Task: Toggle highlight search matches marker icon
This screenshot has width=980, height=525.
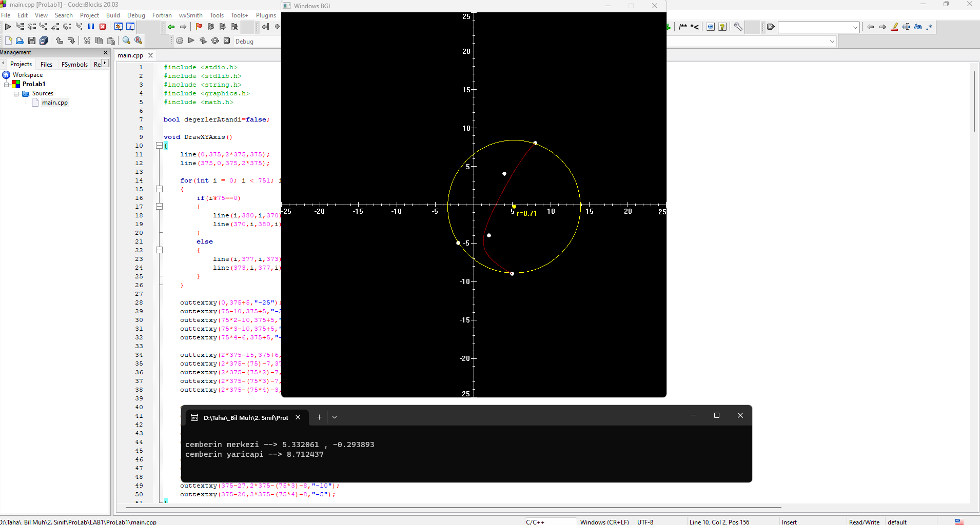Action: pyautogui.click(x=894, y=27)
